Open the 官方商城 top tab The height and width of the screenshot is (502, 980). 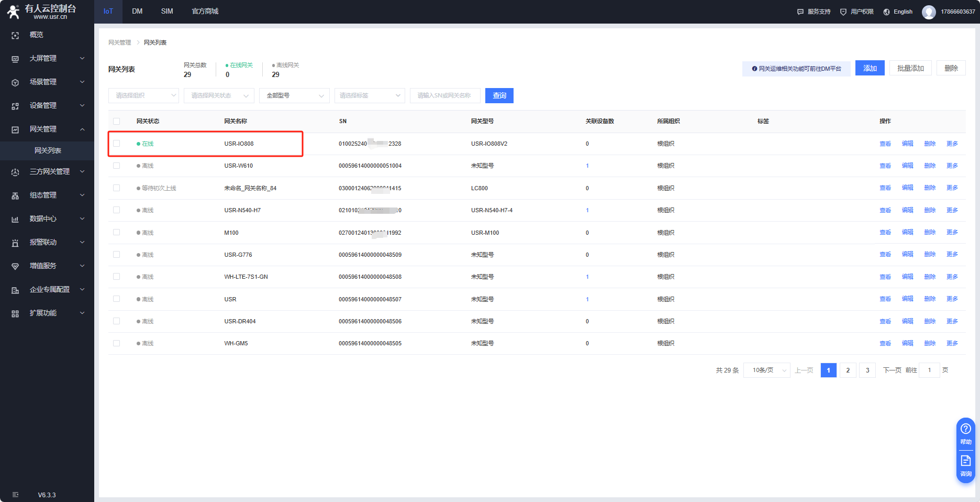(205, 12)
